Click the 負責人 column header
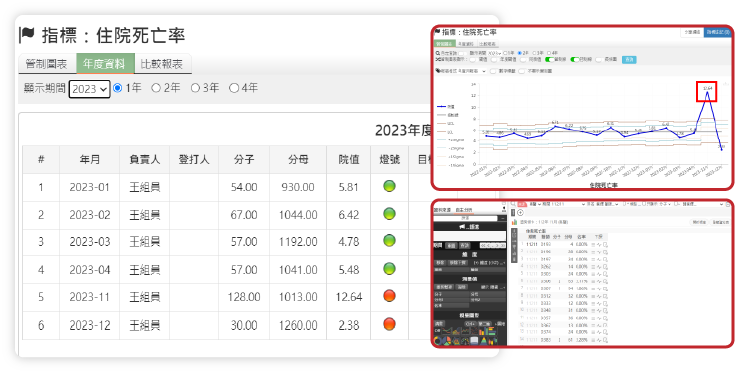This screenshot has width=735, height=373. [x=144, y=159]
